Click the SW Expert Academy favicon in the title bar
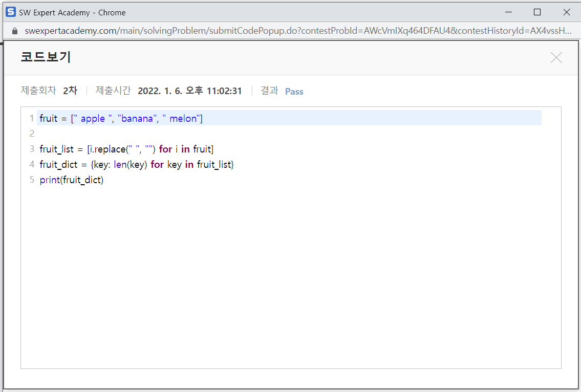581x392 pixels. coord(11,12)
